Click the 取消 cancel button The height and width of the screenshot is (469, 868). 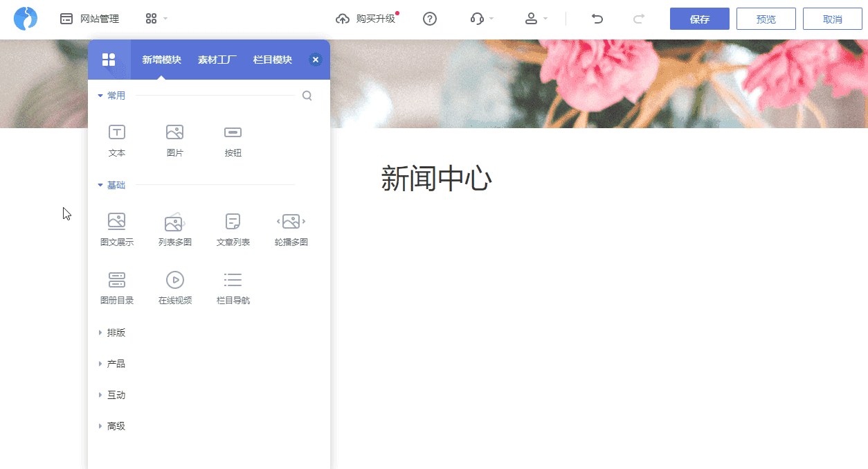(833, 19)
